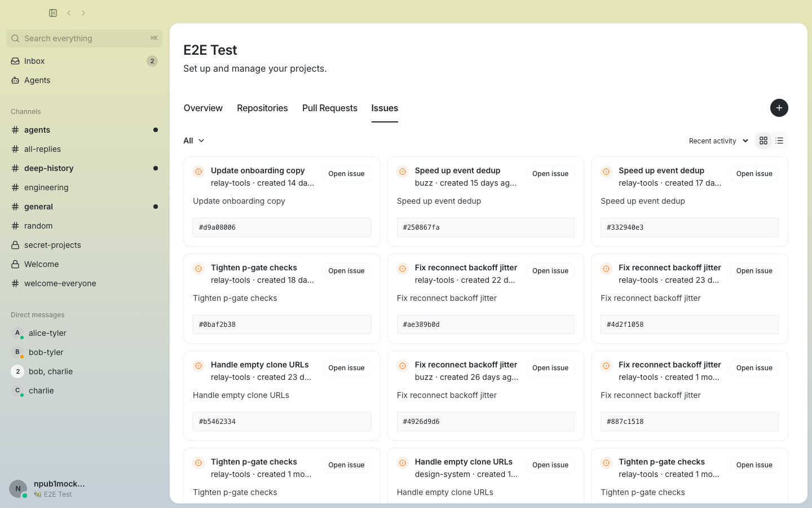Switch to the Repositories tab

point(262,108)
